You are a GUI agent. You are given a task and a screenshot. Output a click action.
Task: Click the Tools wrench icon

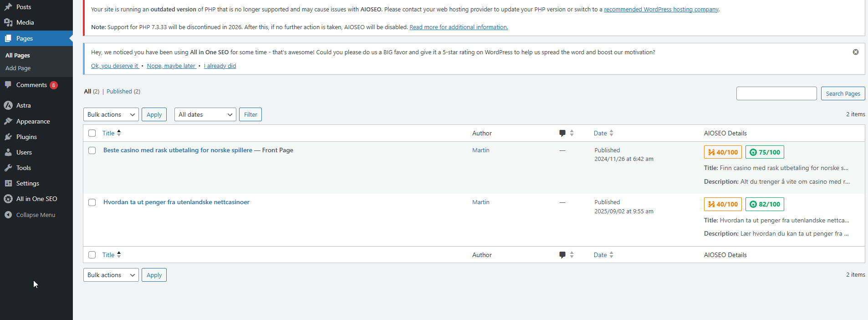(x=8, y=168)
